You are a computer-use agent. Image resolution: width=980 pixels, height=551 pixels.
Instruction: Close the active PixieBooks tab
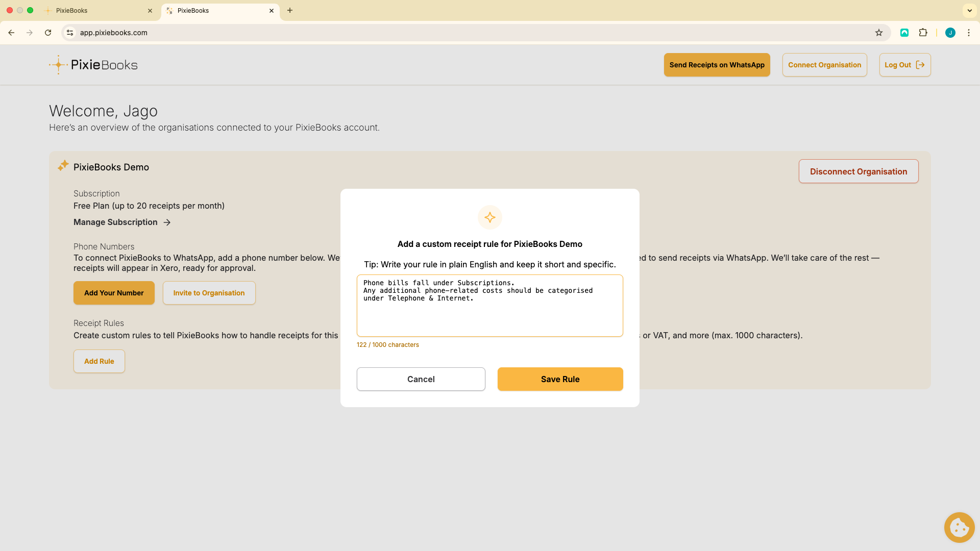272,10
